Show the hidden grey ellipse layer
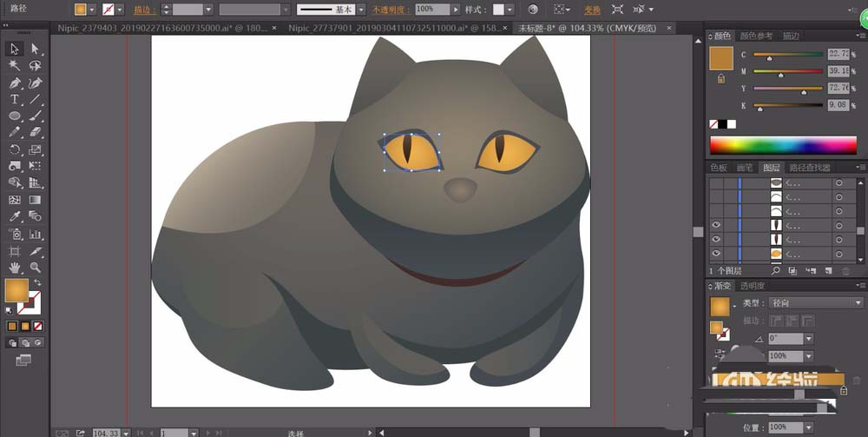Viewport: 868px width, 437px height. (716, 182)
